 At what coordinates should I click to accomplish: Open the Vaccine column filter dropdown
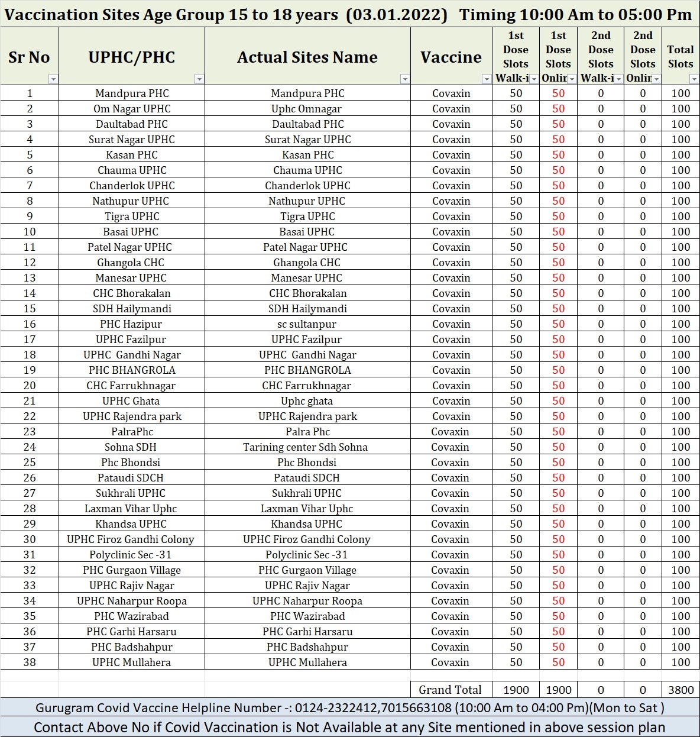(487, 79)
